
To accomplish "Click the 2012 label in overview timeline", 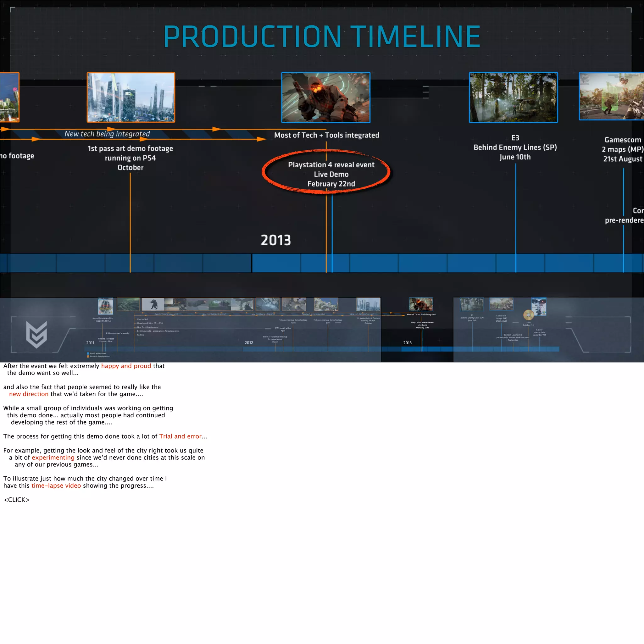I will [x=249, y=343].
